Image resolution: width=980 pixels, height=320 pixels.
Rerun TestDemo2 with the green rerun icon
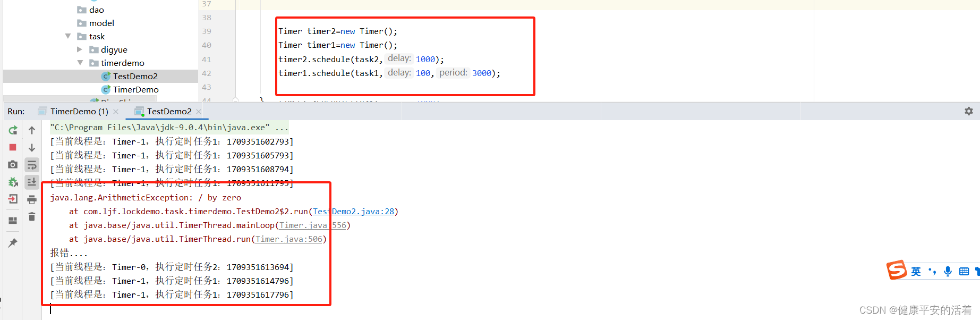(13, 130)
